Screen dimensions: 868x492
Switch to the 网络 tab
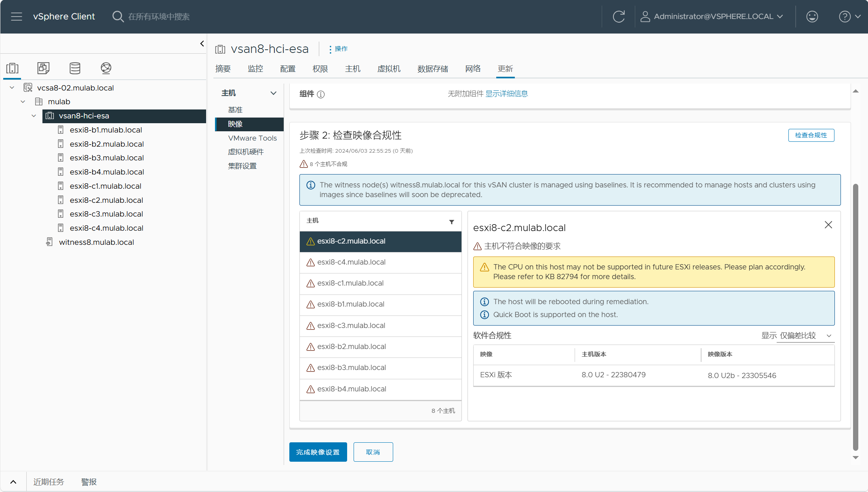473,69
